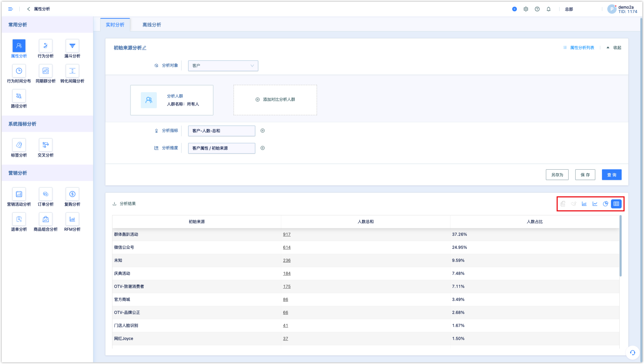Image resolution: width=644 pixels, height=364 pixels.
Task: Click the 人数总和 column header
Action: pyautogui.click(x=366, y=222)
